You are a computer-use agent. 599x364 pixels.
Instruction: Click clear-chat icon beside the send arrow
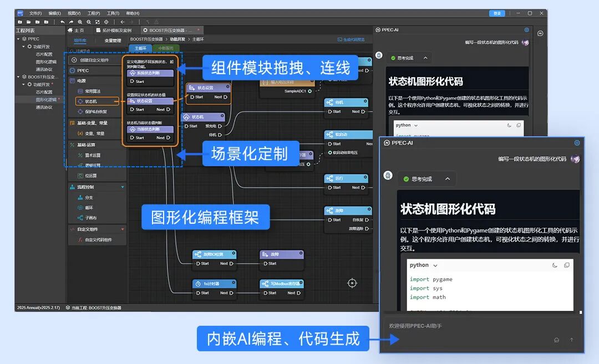click(557, 340)
